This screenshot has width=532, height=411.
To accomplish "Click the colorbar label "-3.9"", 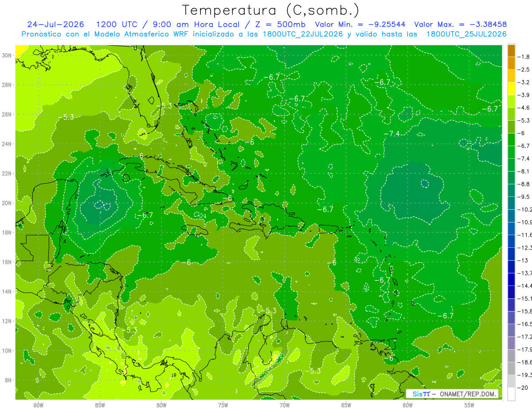I will (524, 95).
